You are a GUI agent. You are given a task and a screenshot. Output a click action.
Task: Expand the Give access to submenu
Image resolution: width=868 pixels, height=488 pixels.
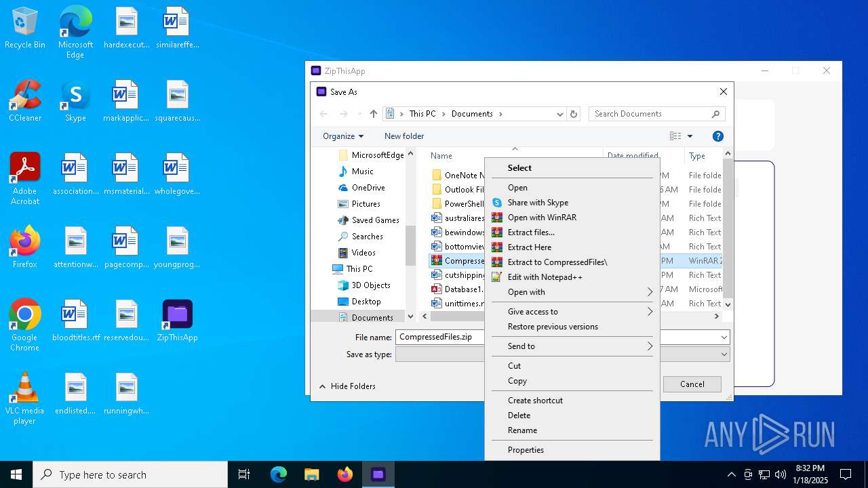(572, 312)
